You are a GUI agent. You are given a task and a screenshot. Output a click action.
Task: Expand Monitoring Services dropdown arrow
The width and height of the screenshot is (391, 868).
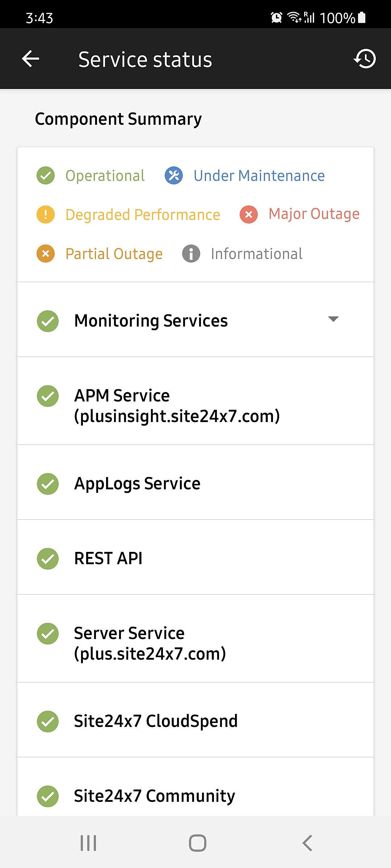pos(333,319)
